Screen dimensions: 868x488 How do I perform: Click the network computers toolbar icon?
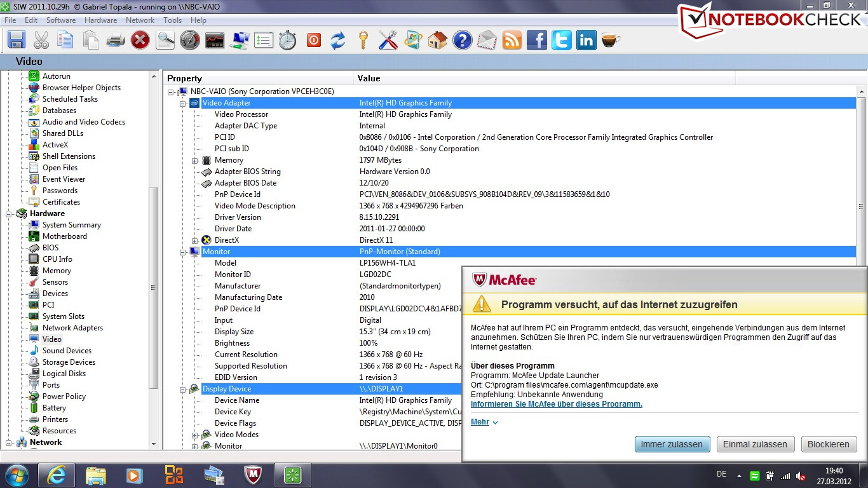240,40
